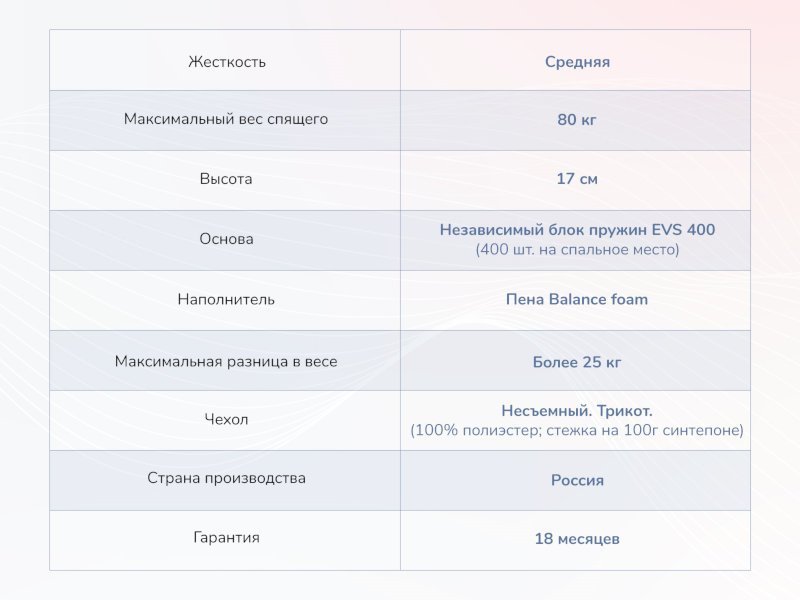Select the 'Россия' country value
This screenshot has width=800, height=600.
coord(577,480)
